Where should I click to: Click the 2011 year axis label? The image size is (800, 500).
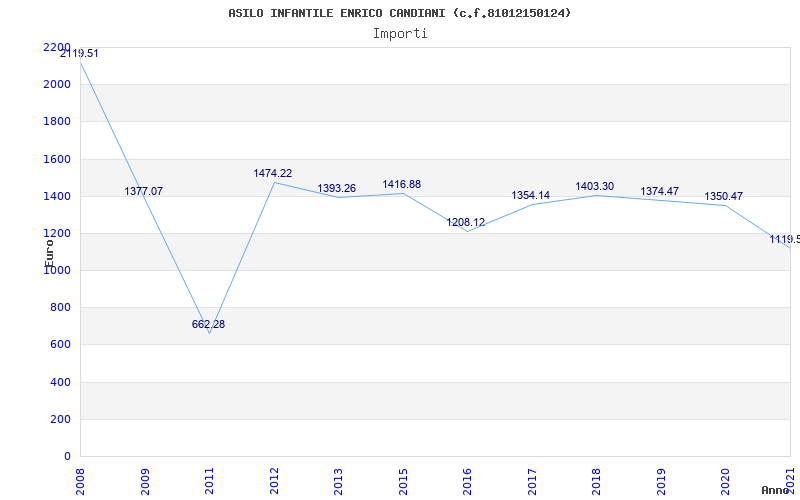pyautogui.click(x=210, y=482)
